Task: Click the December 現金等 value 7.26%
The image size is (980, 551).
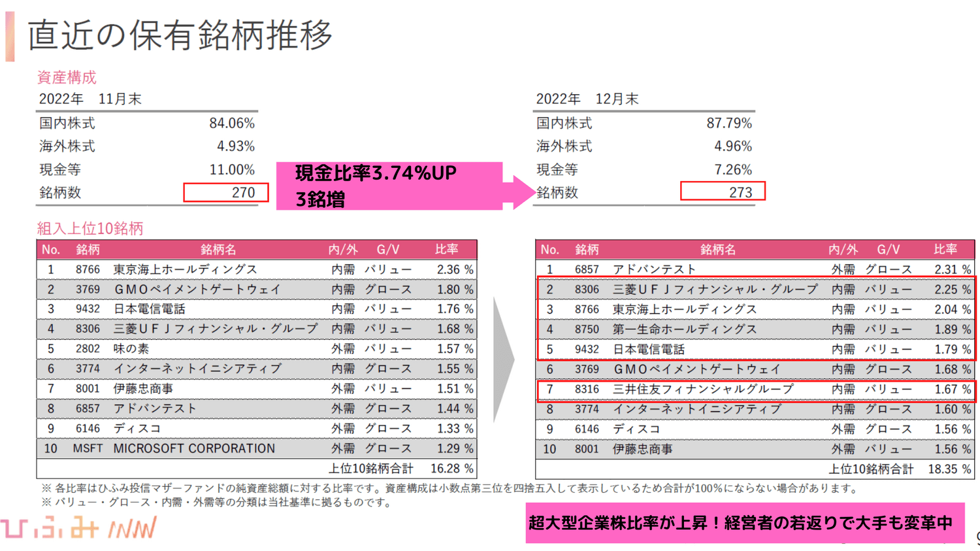Action: coord(733,170)
